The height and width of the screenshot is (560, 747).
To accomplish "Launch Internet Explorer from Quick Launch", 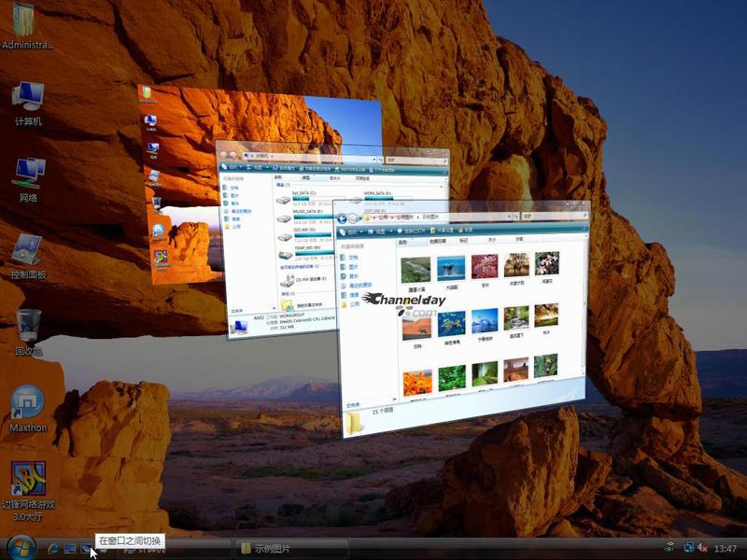I will click(x=53, y=548).
